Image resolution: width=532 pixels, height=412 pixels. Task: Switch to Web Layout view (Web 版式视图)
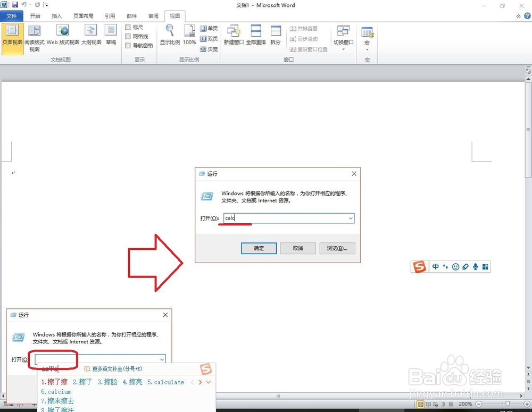click(63, 35)
